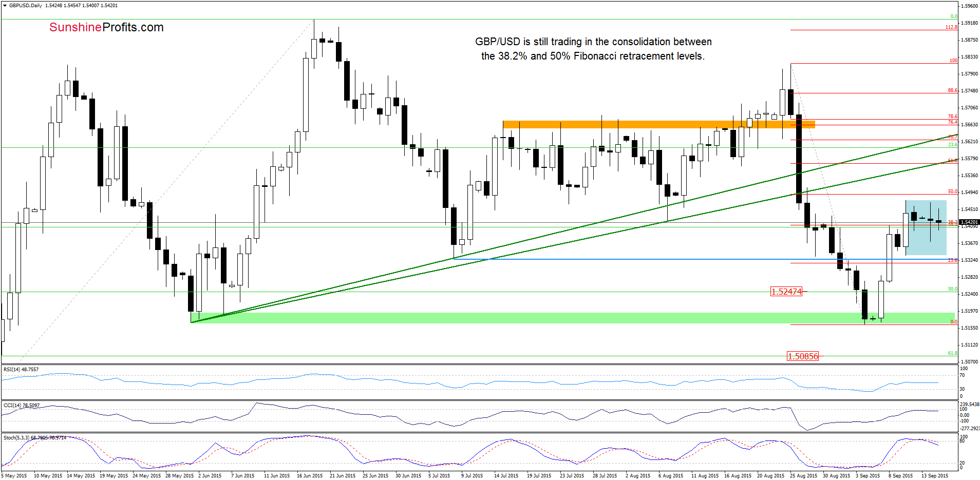The width and height of the screenshot is (980, 480).
Task: Click the 5 May 2015 date label
Action: [14, 476]
